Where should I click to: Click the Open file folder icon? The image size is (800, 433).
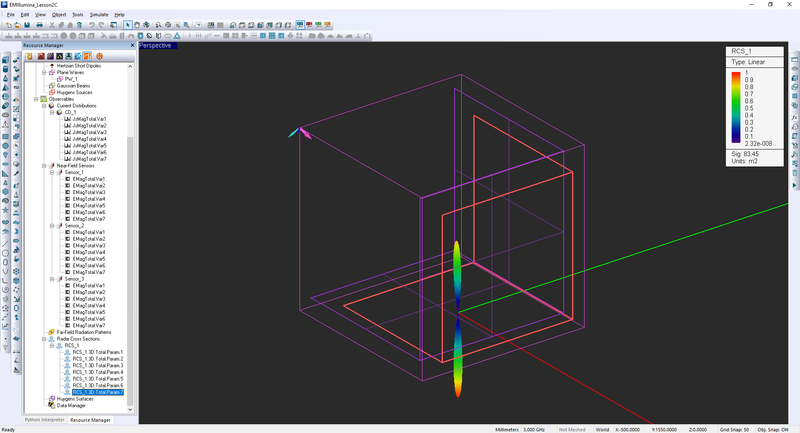pos(17,25)
